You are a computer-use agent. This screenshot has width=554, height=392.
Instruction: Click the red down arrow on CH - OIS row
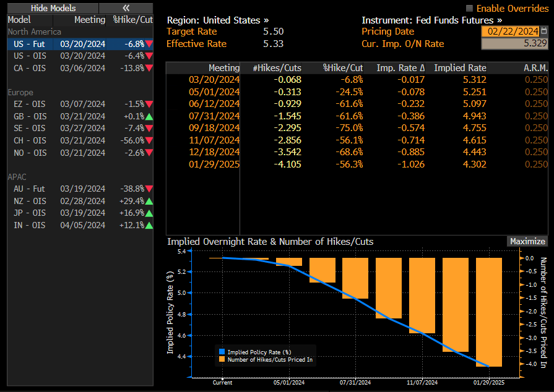(149, 140)
